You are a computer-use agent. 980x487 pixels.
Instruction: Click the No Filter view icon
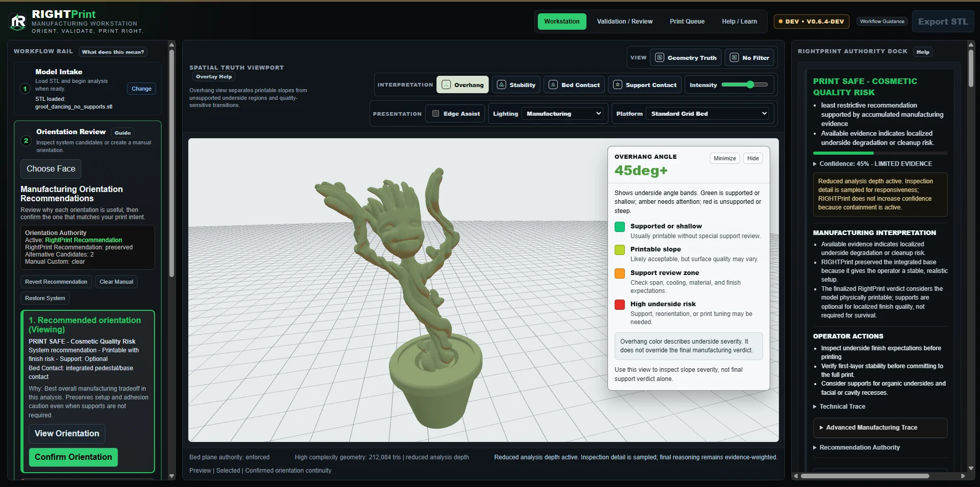click(x=734, y=58)
